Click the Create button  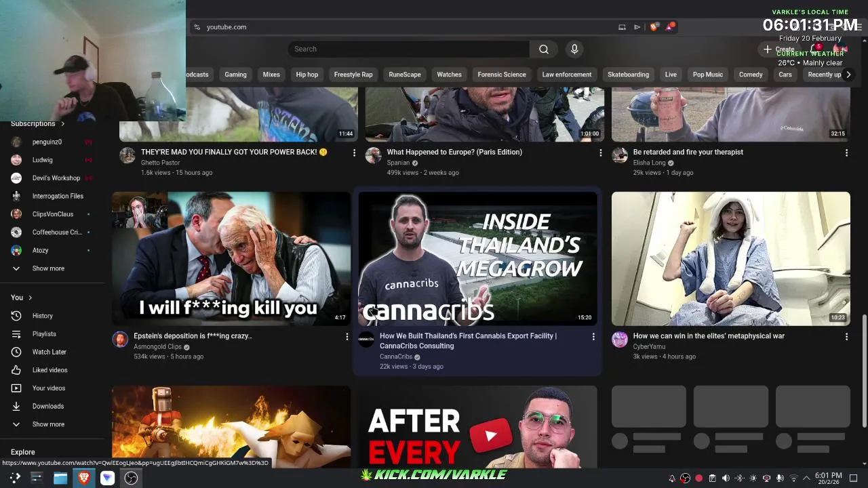[778, 49]
